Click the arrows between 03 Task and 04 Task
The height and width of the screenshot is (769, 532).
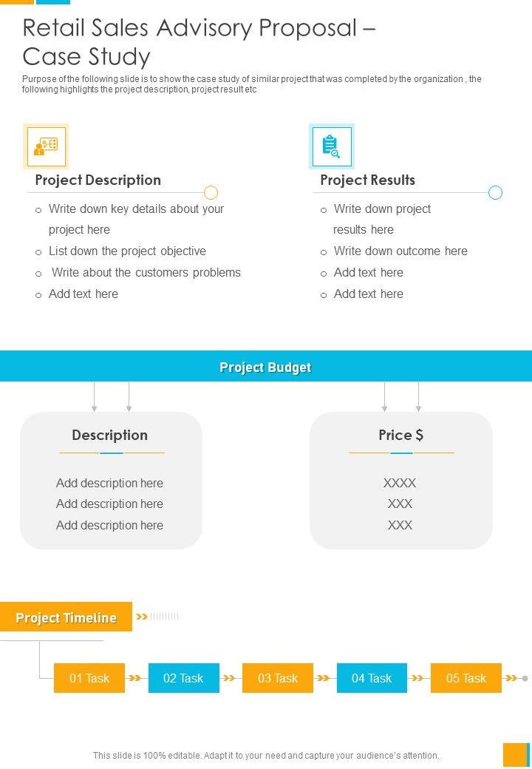[x=324, y=678]
